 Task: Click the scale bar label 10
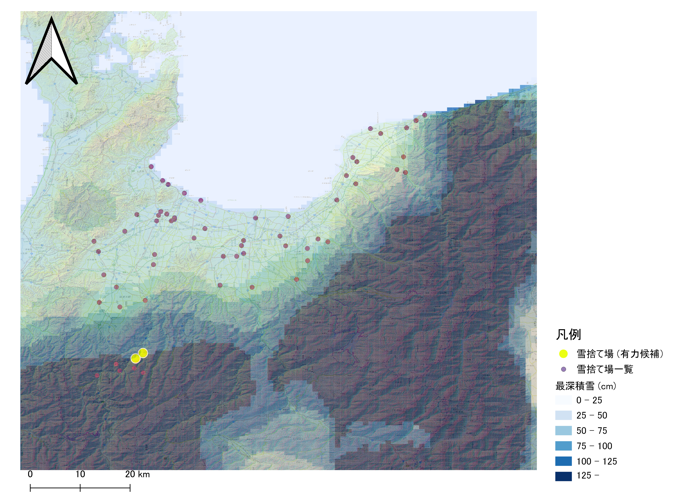(x=80, y=474)
